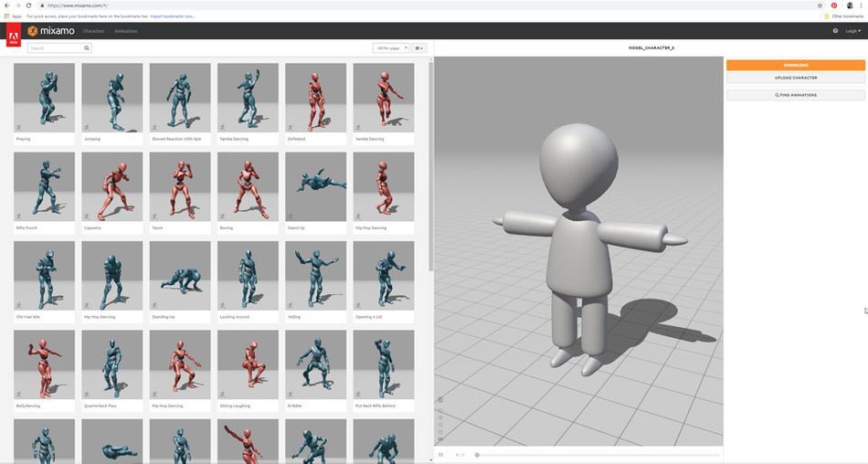Reload the page with browser refresh
Screen dimensions: 868x464
click(29, 5)
